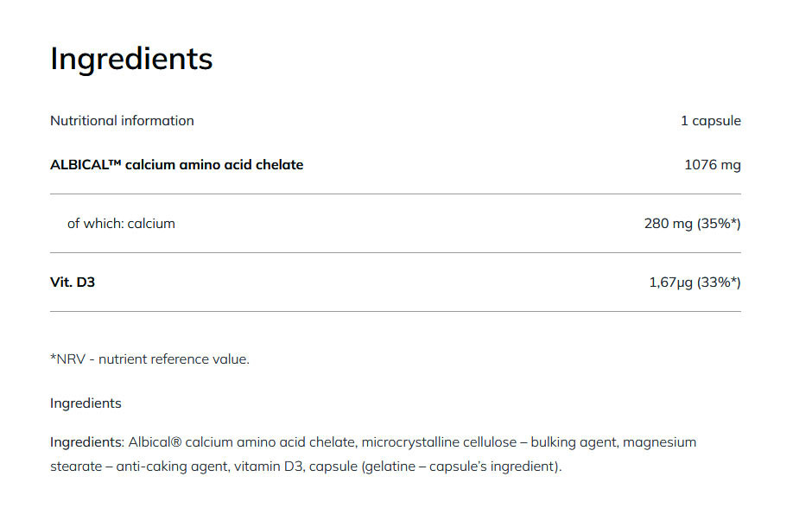Click the 280 mg (35%*) value
The image size is (812, 527).
(x=692, y=223)
